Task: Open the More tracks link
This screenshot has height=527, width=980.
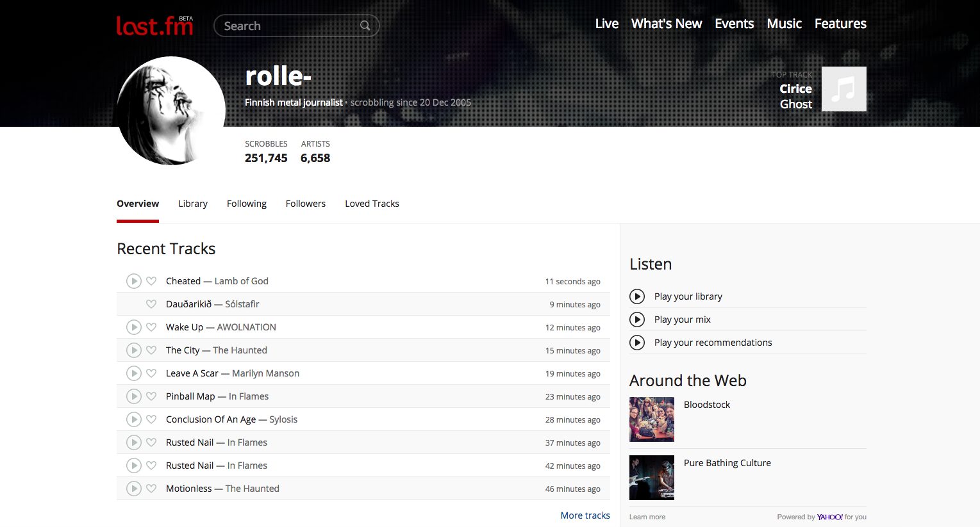Action: [x=585, y=515]
